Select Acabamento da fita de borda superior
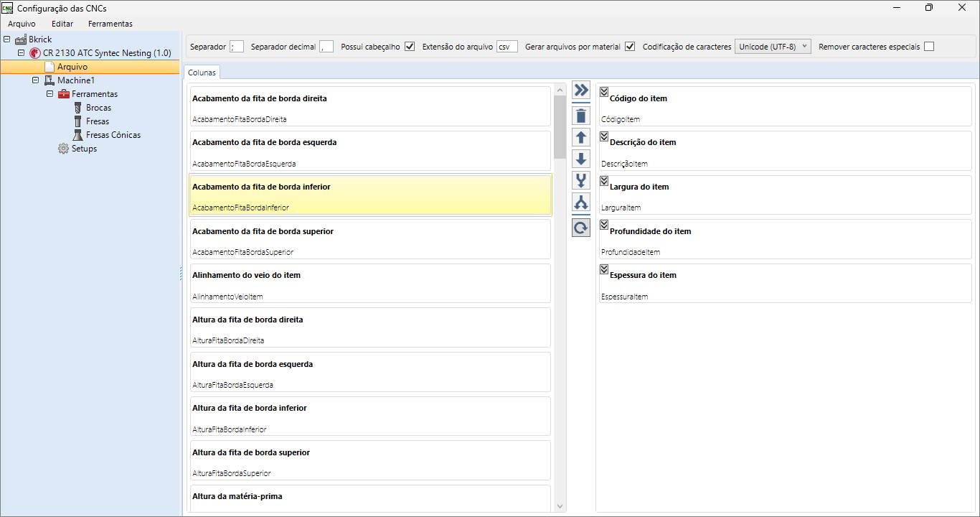The width and height of the screenshot is (980, 517). click(370, 239)
